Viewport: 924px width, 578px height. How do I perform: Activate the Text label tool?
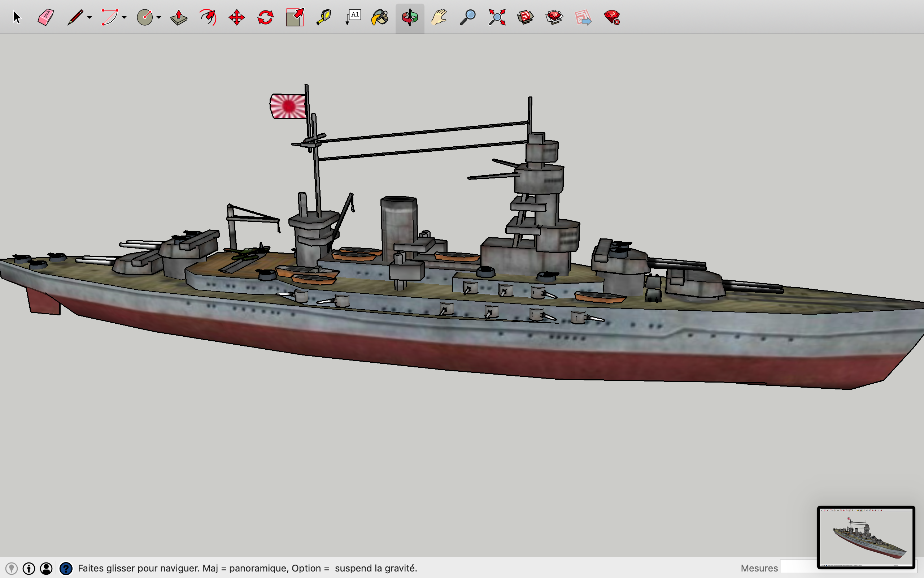[x=353, y=18]
